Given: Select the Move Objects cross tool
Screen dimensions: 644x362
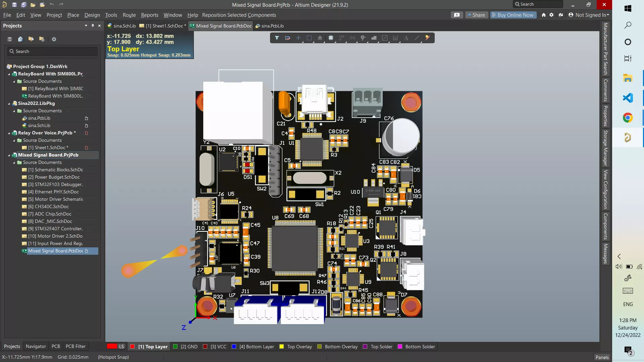Looking at the screenshot, I should [298, 38].
